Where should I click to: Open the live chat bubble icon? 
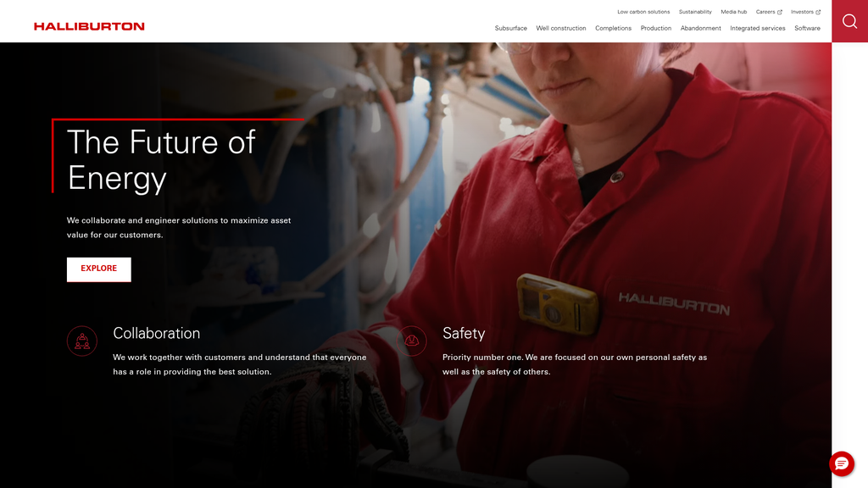click(842, 463)
